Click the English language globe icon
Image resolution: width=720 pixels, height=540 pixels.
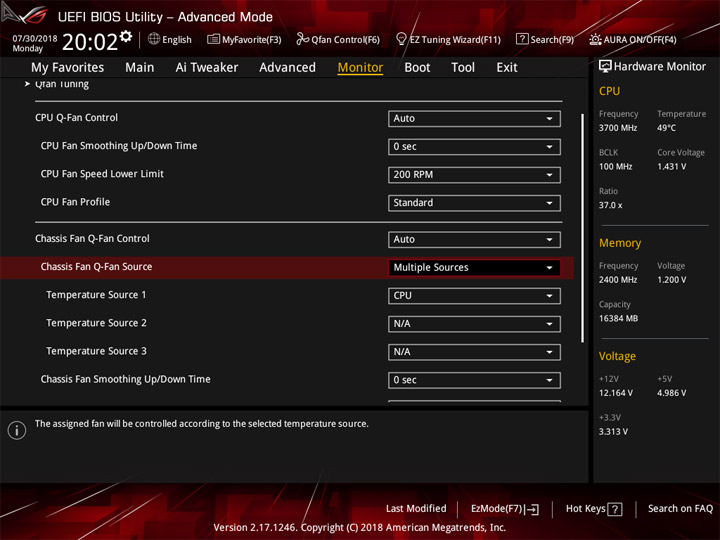154,39
